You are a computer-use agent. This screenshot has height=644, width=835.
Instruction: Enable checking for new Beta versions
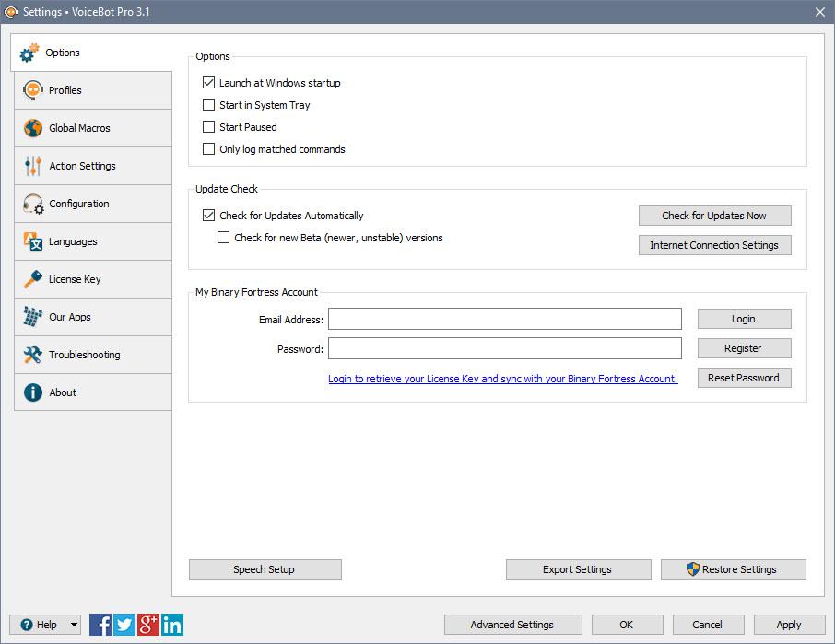(x=224, y=238)
